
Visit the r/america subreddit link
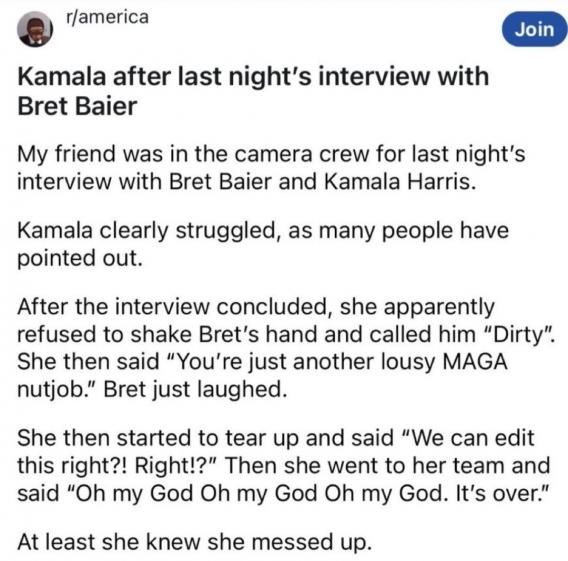click(108, 17)
